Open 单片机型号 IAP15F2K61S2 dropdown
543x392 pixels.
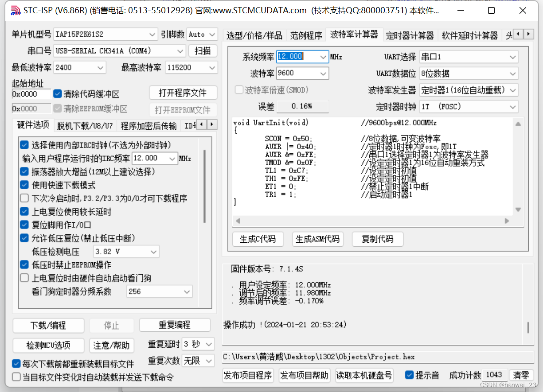tap(105, 34)
